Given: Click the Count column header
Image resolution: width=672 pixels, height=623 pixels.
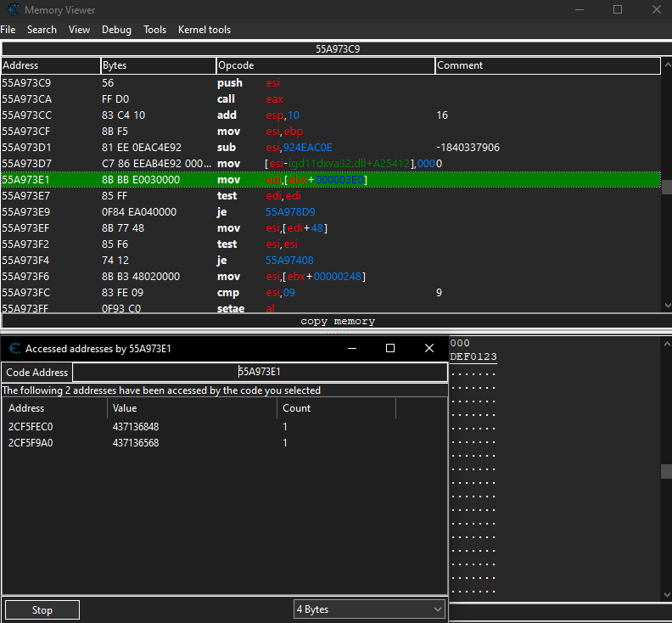Looking at the screenshot, I should pyautogui.click(x=337, y=408).
